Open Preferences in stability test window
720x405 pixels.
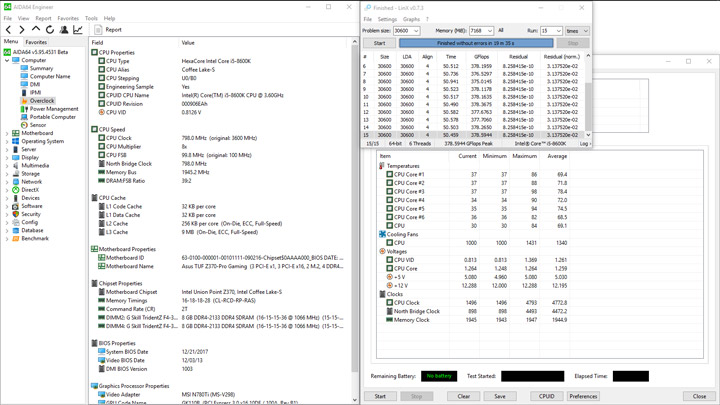583,396
